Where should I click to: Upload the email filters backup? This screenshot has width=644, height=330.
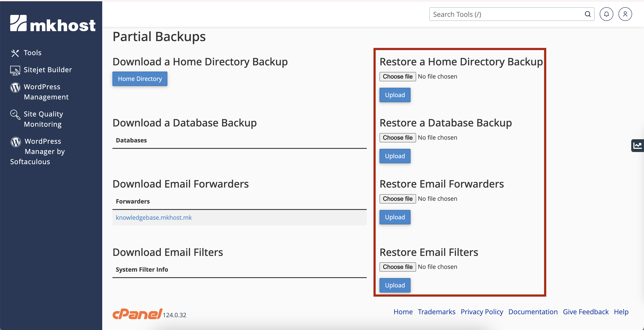pyautogui.click(x=395, y=285)
